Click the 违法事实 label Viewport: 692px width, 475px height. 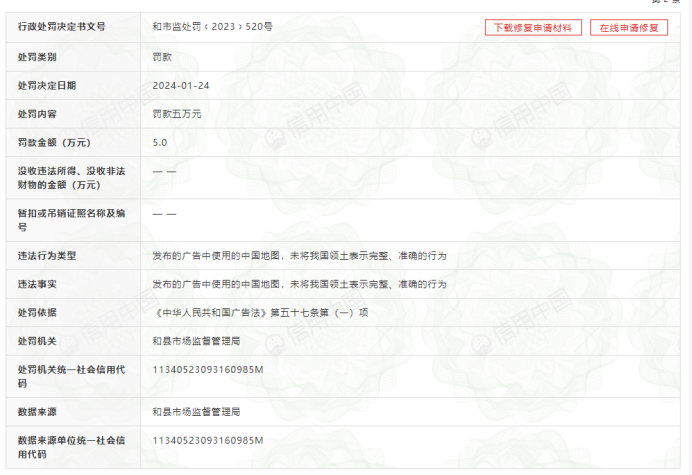pos(37,284)
